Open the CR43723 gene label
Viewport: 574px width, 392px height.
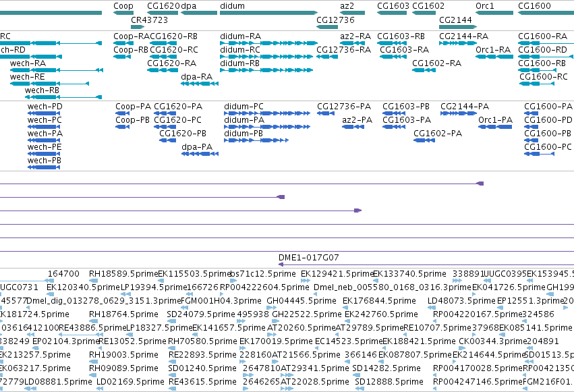point(149,20)
